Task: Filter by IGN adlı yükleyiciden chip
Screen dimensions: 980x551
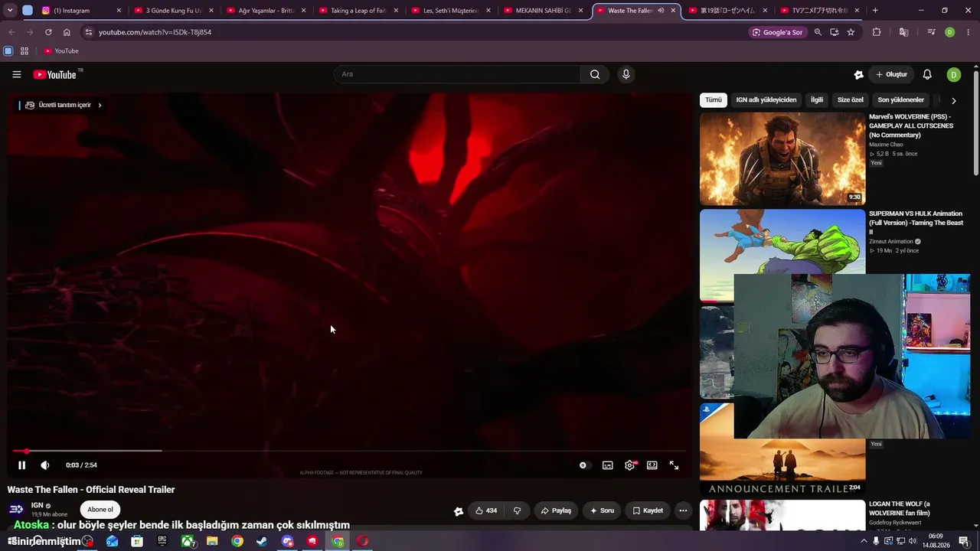Action: 766,100
